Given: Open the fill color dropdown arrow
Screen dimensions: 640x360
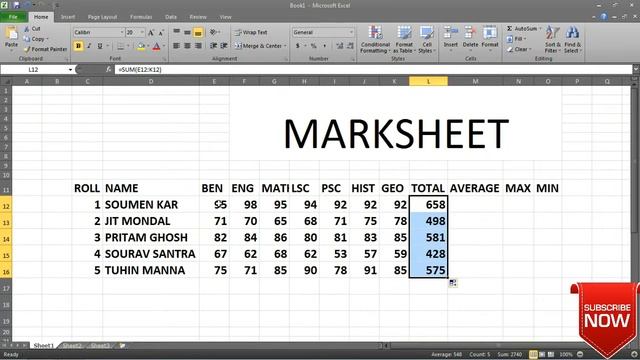Looking at the screenshot, I should [148, 47].
